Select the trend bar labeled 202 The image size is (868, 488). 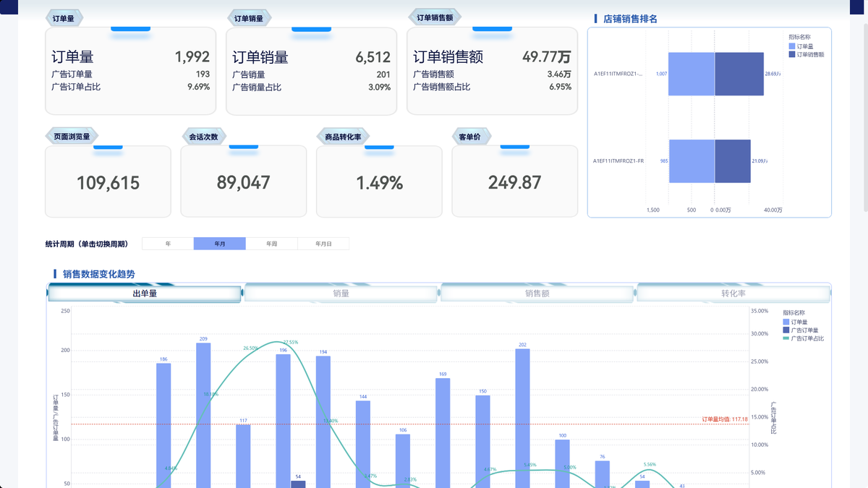tap(523, 418)
